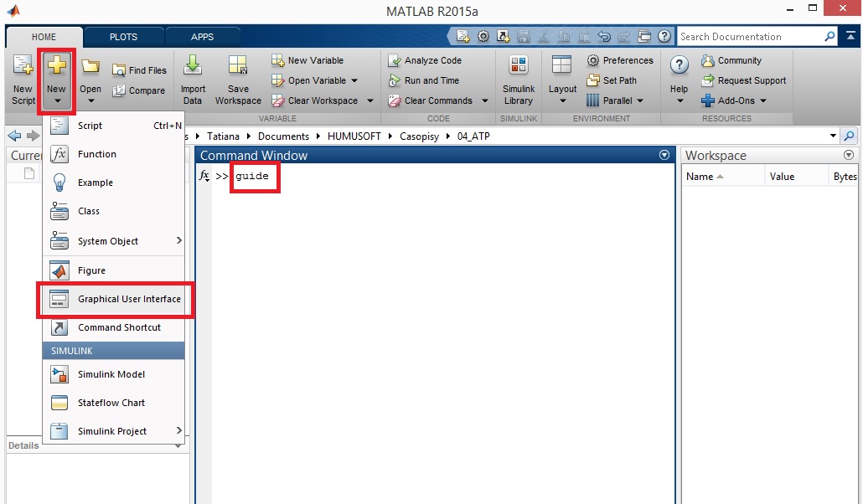This screenshot has height=504, width=863.
Task: Expand the Help dropdown arrow
Action: (x=680, y=100)
